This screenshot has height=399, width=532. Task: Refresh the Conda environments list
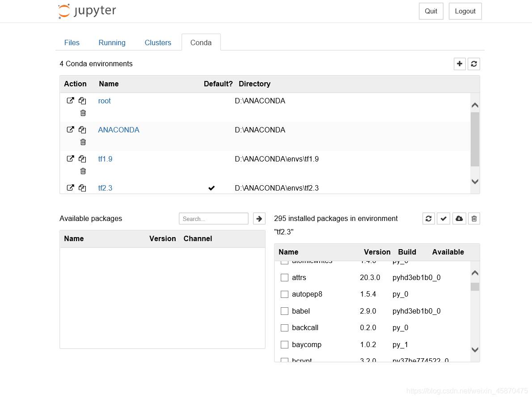tap(473, 64)
